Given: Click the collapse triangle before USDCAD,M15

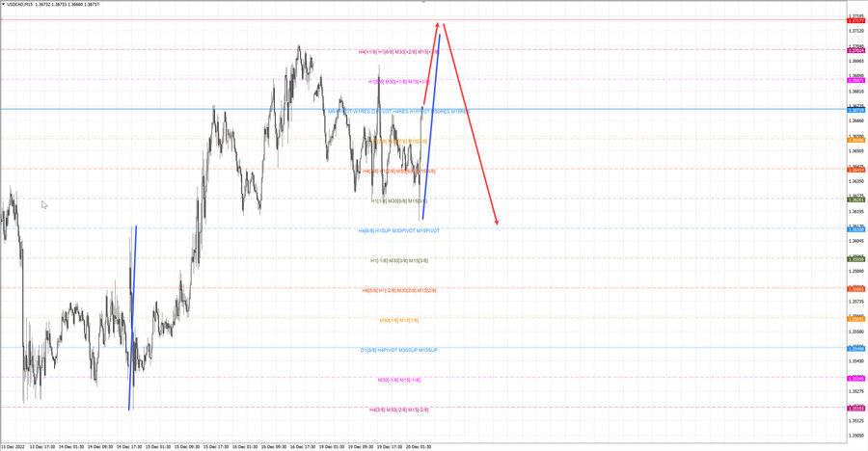Looking at the screenshot, I should (3, 5).
